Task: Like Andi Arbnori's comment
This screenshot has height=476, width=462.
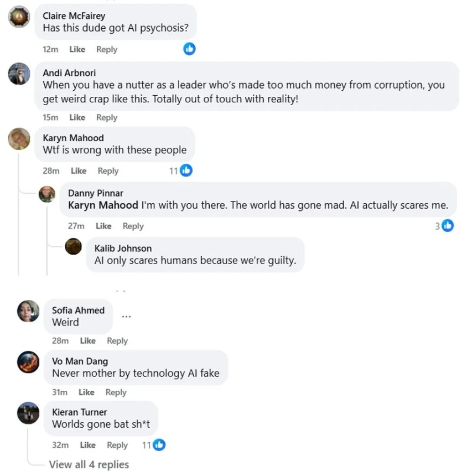Action: (77, 117)
